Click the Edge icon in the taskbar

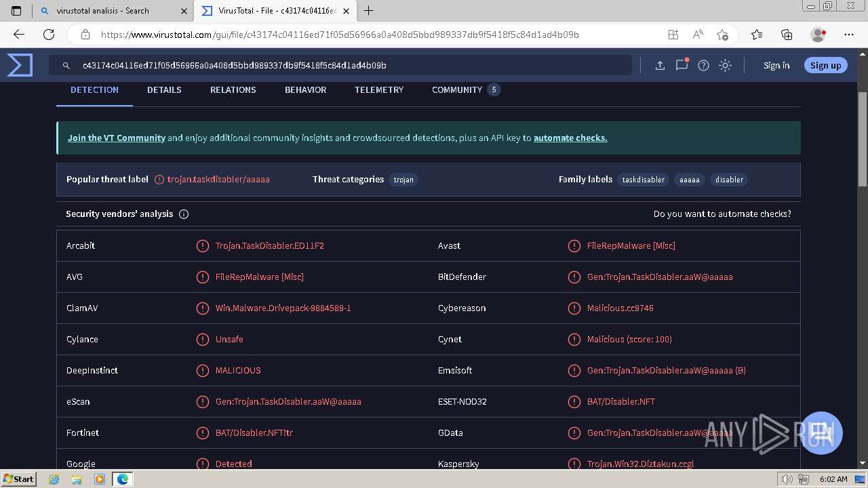tap(123, 479)
